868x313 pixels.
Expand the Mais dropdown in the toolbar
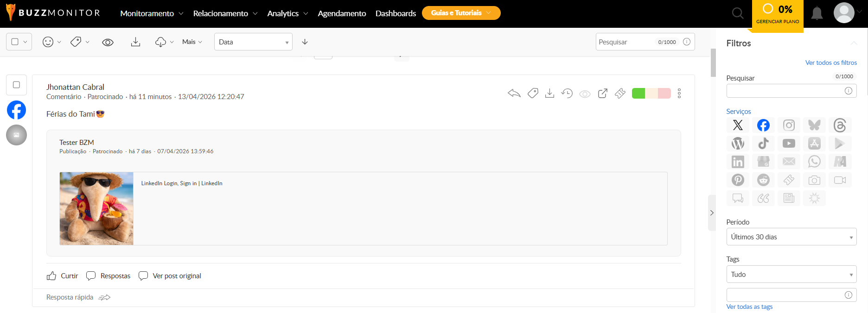point(192,42)
